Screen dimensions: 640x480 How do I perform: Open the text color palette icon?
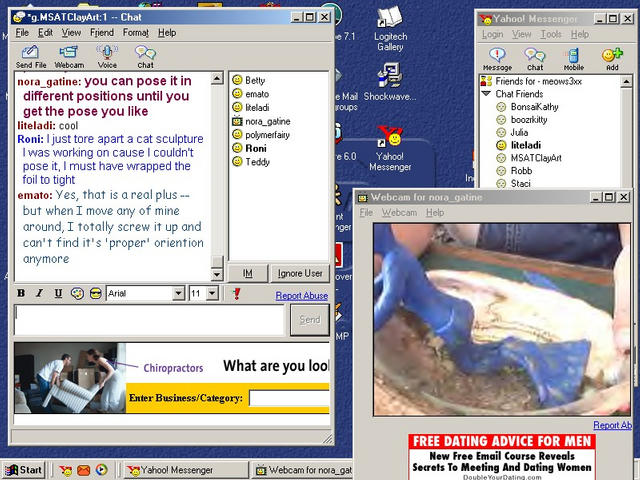pyautogui.click(x=77, y=293)
